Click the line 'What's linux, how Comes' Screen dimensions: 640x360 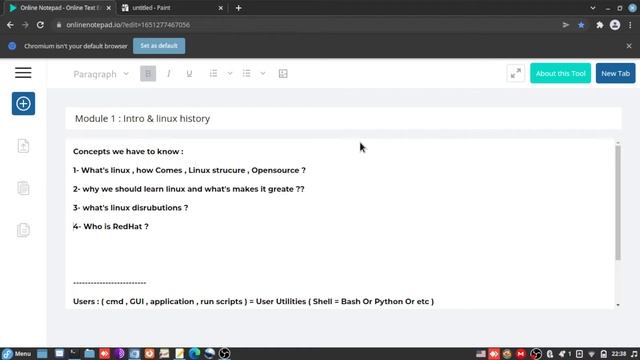tap(189, 170)
